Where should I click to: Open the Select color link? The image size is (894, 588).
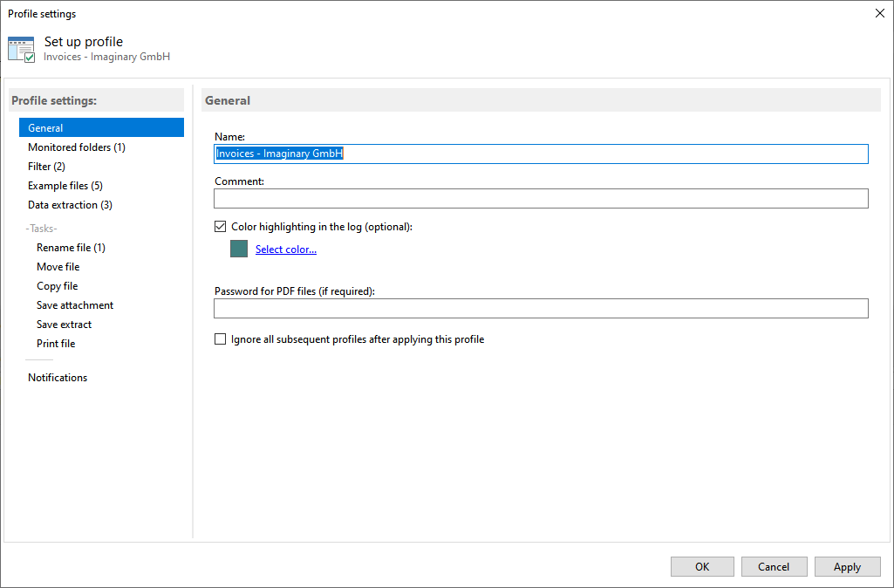[285, 250]
